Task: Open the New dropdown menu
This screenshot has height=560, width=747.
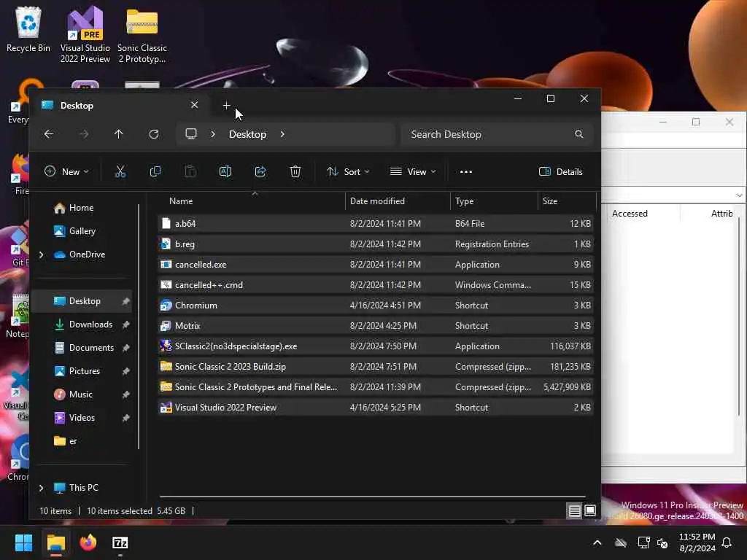Action: click(x=66, y=171)
